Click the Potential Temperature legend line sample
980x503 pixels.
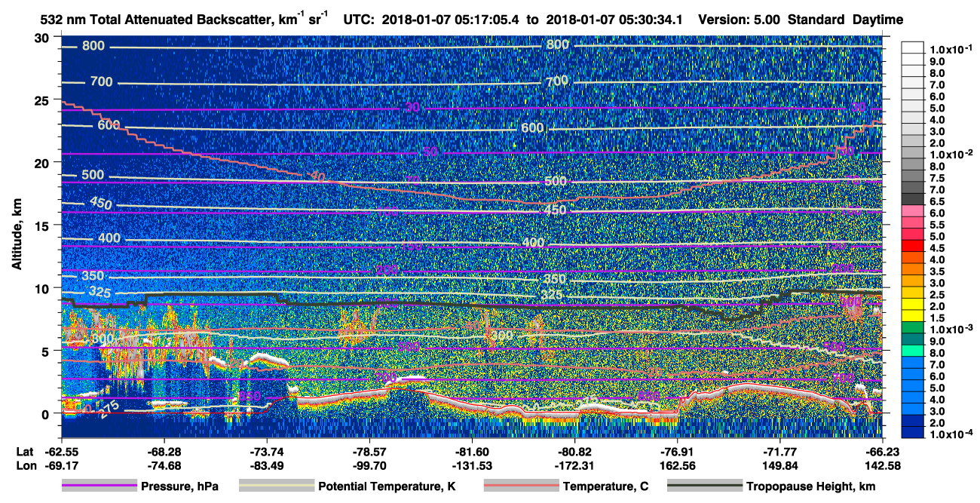(276, 486)
